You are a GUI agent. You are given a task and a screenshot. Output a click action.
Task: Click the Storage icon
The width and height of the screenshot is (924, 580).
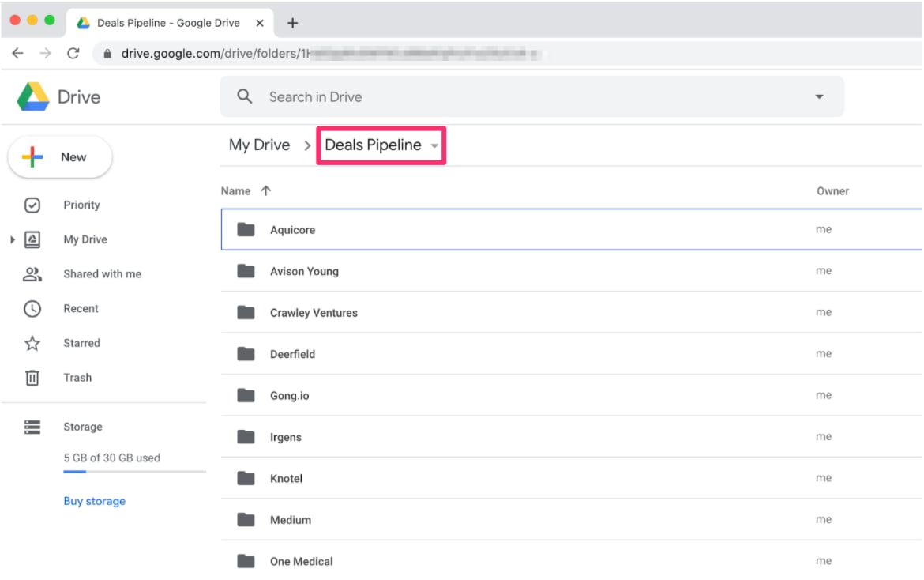(32, 427)
